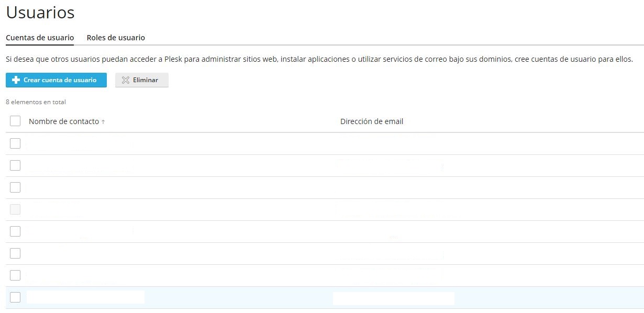Viewport: 644px width, 313px height.
Task: Click the X icon beside Eliminar
Action: coord(125,80)
